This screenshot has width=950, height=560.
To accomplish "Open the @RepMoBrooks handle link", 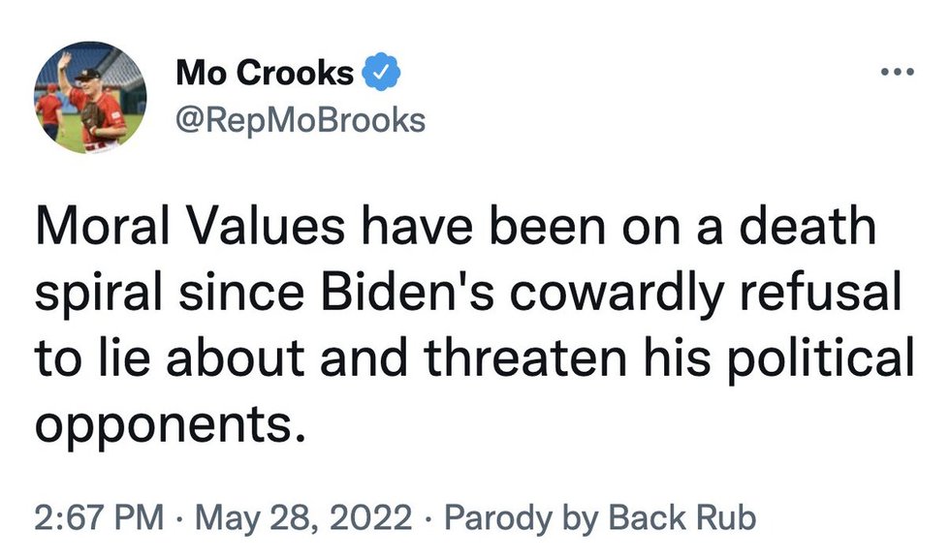I will [300, 120].
